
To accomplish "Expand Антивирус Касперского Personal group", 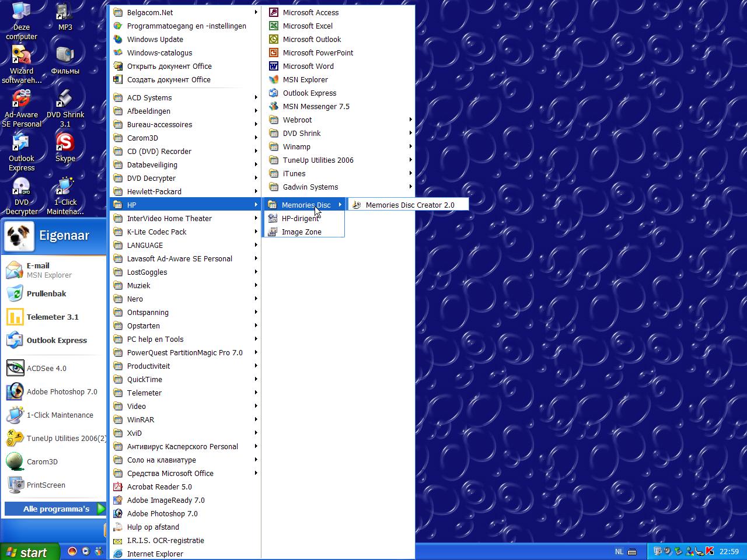I will pos(185,446).
